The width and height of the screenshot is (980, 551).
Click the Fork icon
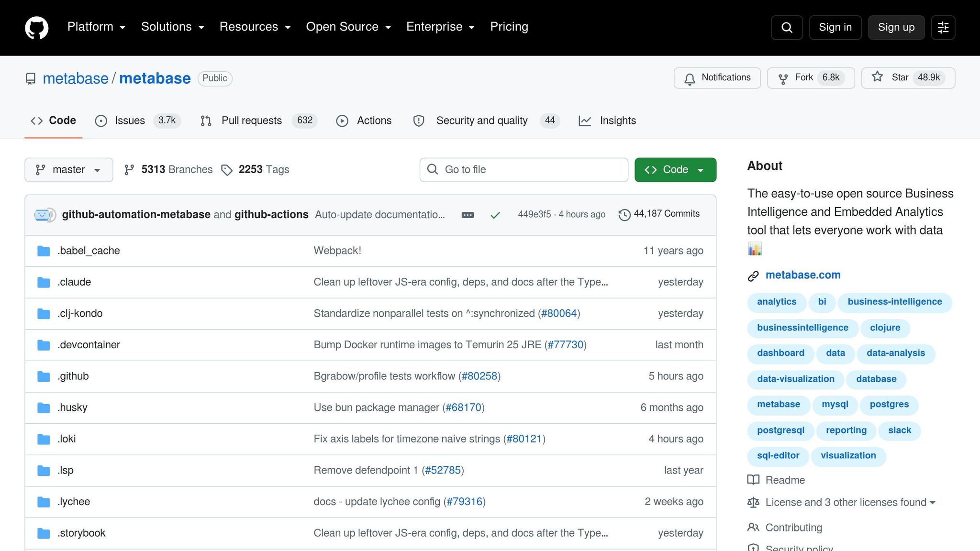point(783,78)
